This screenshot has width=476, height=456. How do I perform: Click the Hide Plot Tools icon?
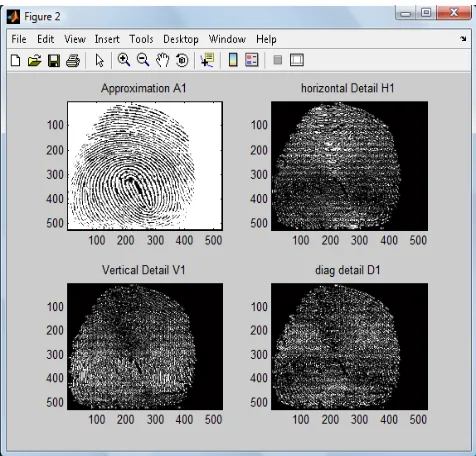(x=277, y=60)
